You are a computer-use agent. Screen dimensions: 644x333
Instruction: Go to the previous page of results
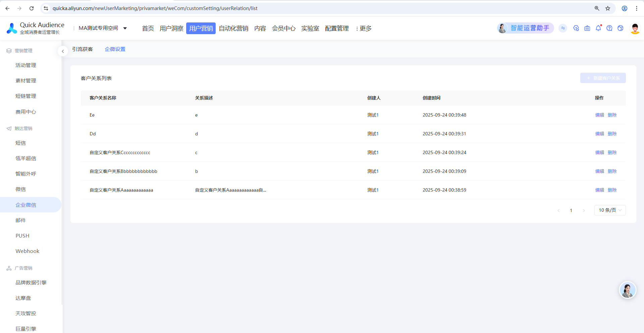point(558,210)
